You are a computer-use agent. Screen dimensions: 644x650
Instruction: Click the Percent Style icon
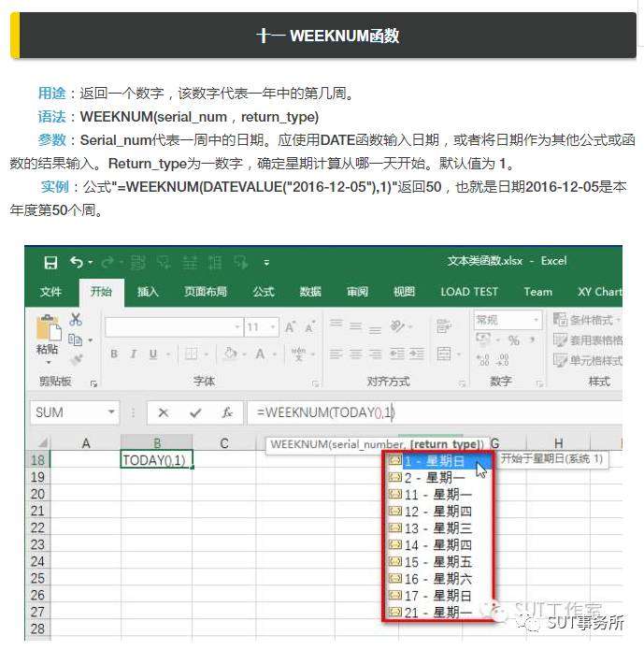[514, 340]
